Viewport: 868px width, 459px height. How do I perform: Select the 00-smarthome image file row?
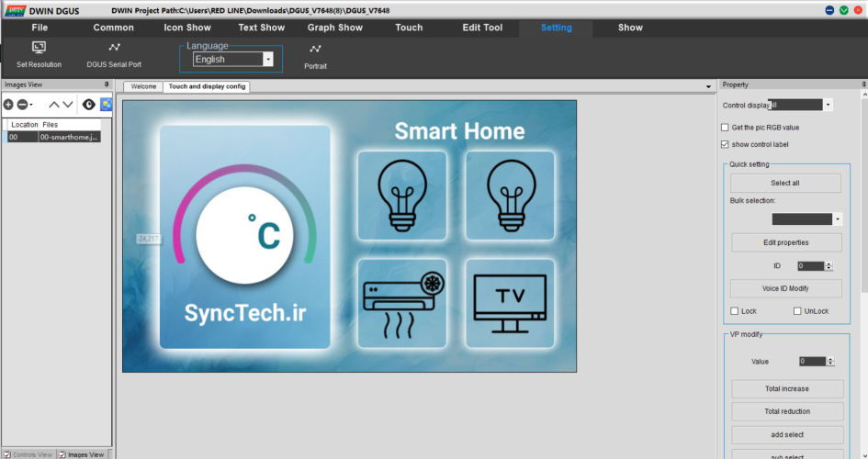click(x=69, y=137)
